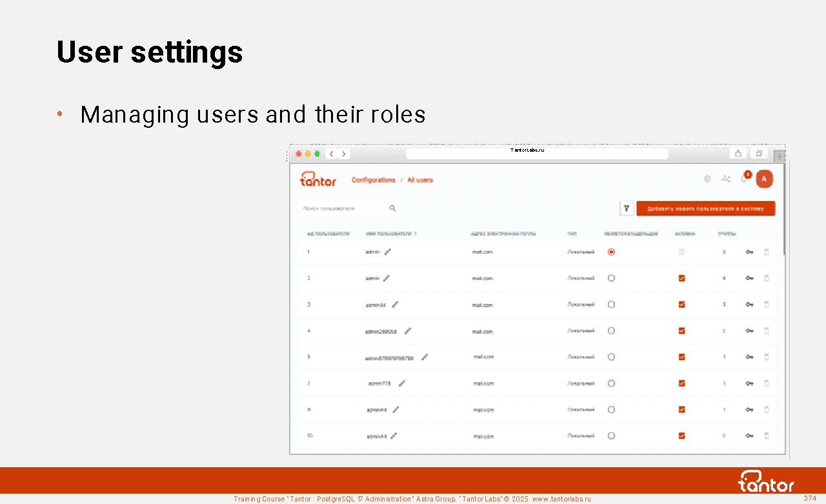826x504 pixels.
Task: Click the pencil edit icon beside admin289058
Action: [407, 331]
